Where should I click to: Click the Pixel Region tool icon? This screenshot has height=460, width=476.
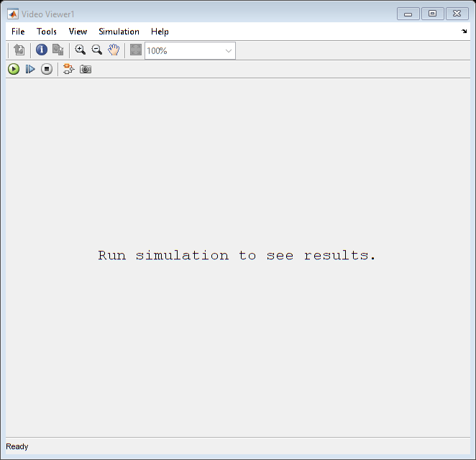58,50
